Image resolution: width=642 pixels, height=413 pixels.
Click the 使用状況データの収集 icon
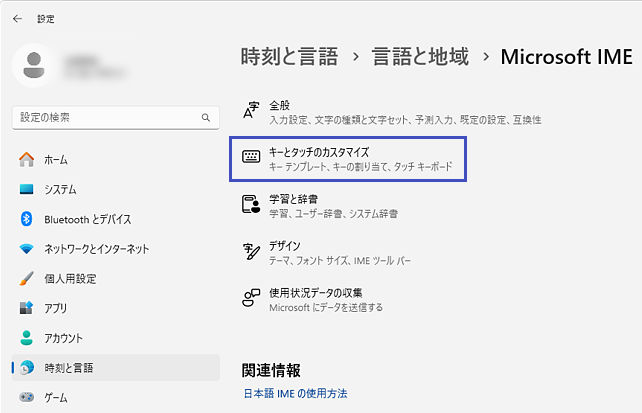coord(252,298)
